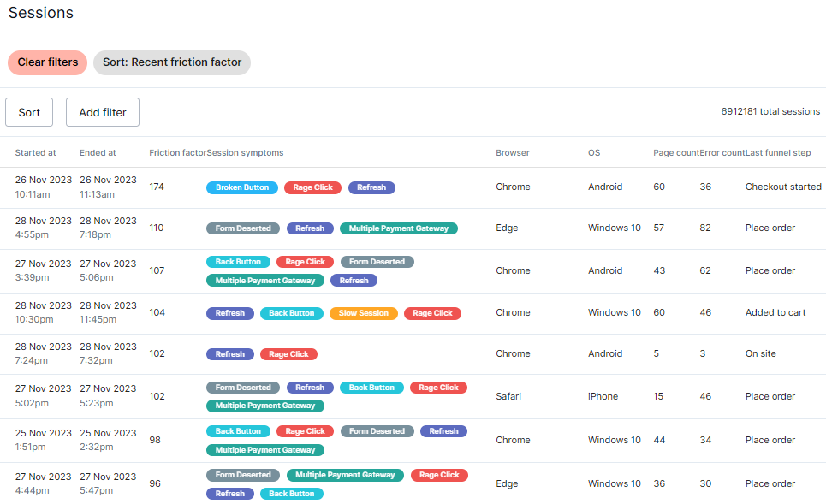Image resolution: width=826 pixels, height=504 pixels.
Task: Click the Form Deserted tag in the 107 session
Action: [x=377, y=262]
